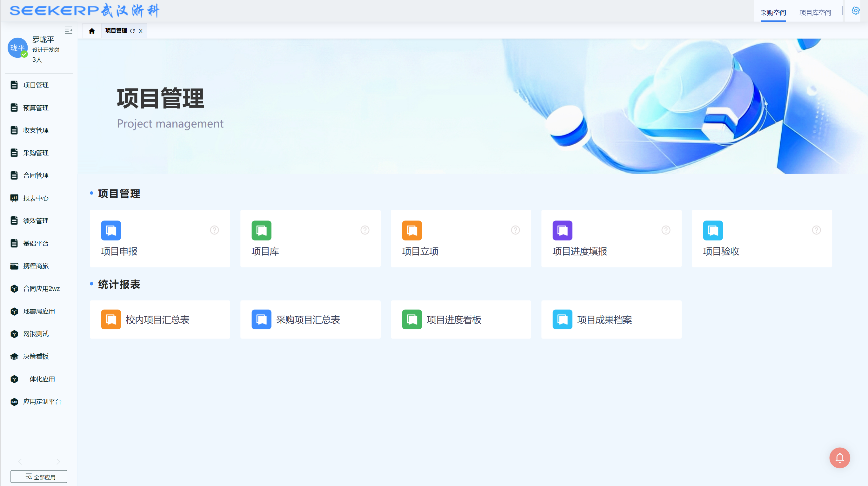The image size is (868, 486).
Task: Show help for 项目验收 card
Action: [817, 230]
